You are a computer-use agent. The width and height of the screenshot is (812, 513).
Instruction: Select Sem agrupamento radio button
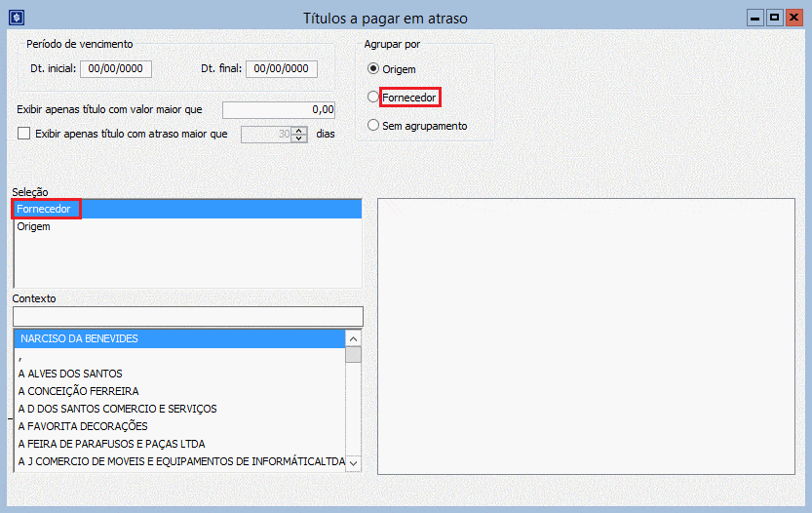(x=373, y=126)
